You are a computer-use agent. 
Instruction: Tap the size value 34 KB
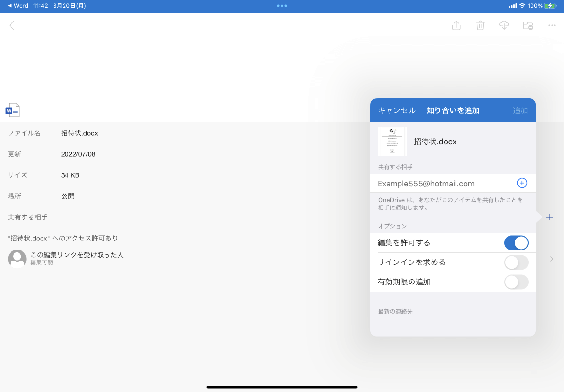(70, 175)
